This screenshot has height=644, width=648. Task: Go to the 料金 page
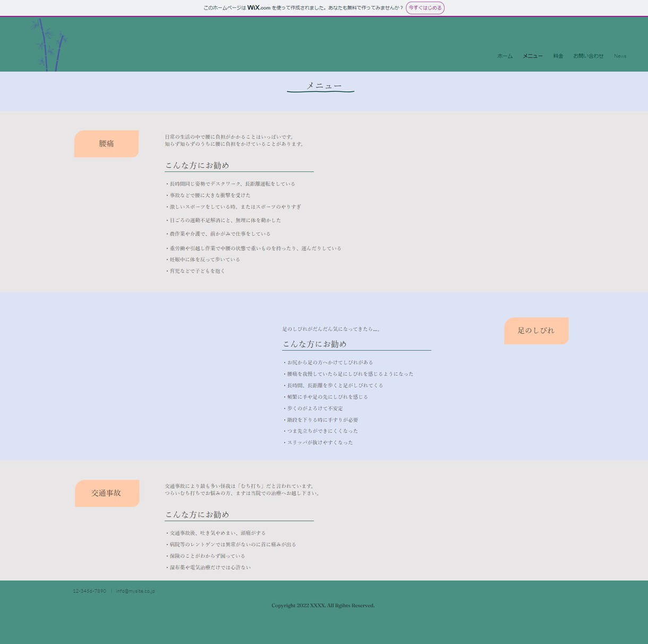click(x=558, y=56)
